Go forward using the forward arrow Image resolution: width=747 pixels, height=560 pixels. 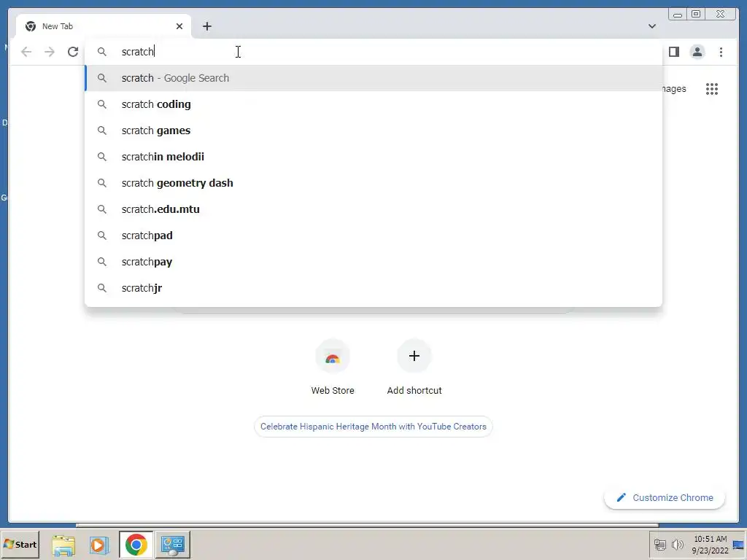[x=50, y=52]
